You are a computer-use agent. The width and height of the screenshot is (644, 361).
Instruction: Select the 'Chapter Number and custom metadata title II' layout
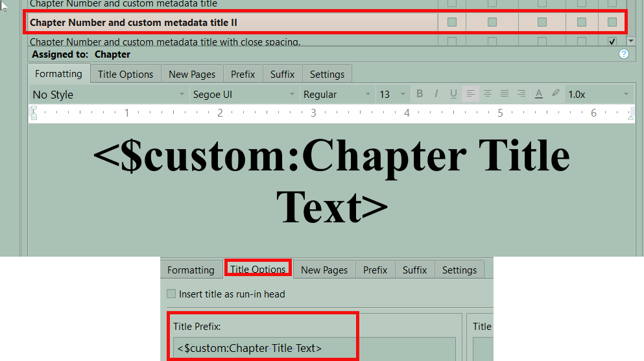coord(134,23)
